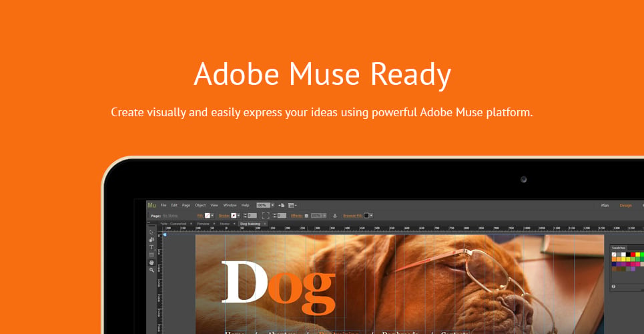Switch to Plan mode
This screenshot has width=644, height=334.
coord(605,205)
